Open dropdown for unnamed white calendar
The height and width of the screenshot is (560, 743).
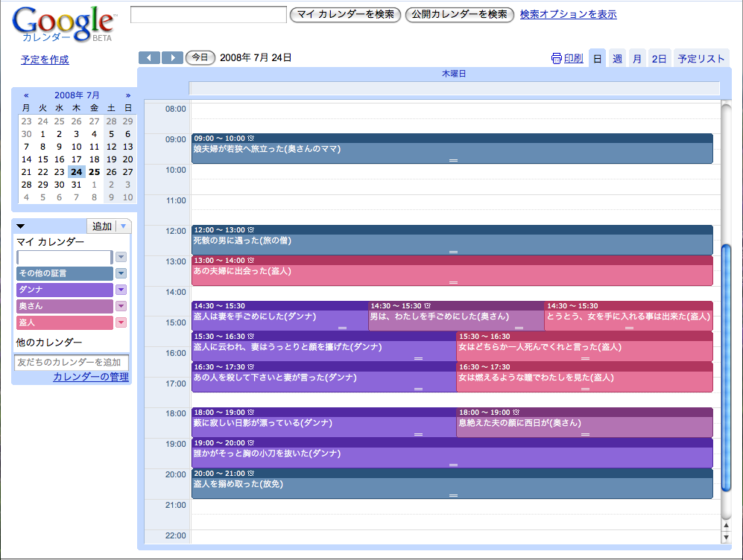[121, 257]
